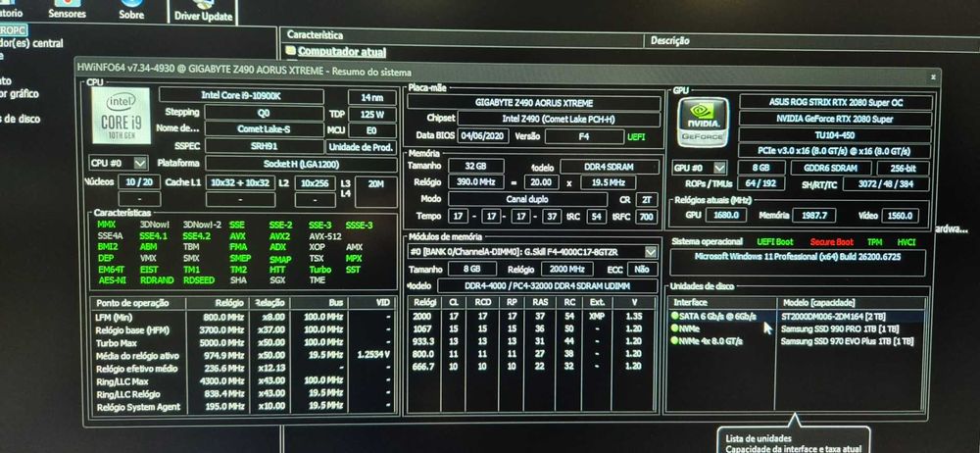
Task: Click the GDDR6 SDRAM memory type field
Action: (x=831, y=169)
